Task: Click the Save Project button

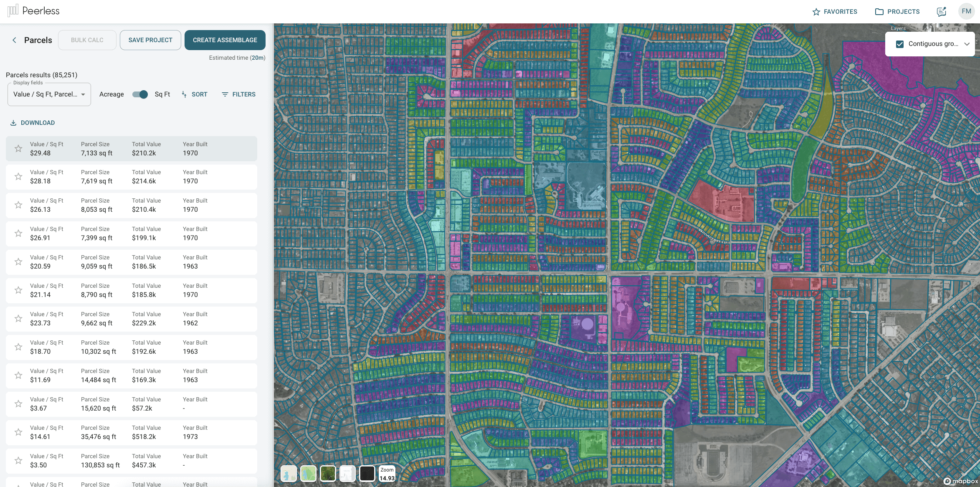Action: point(150,40)
